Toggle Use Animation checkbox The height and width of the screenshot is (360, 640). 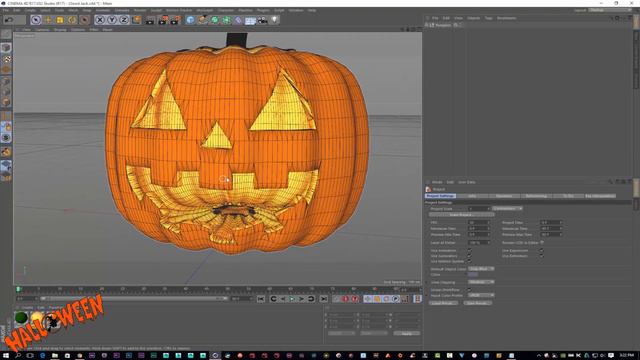point(469,251)
